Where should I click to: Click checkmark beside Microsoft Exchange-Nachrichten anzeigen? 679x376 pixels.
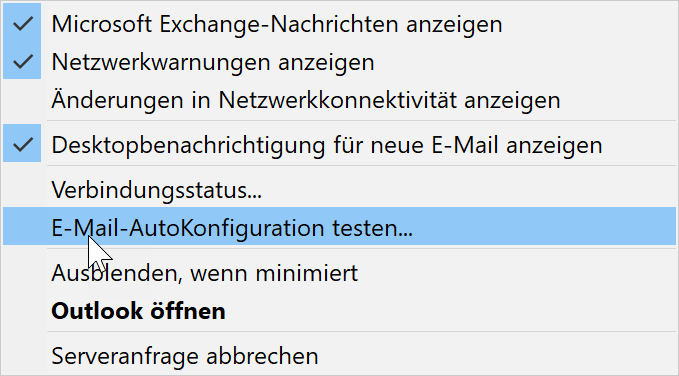click(x=22, y=23)
